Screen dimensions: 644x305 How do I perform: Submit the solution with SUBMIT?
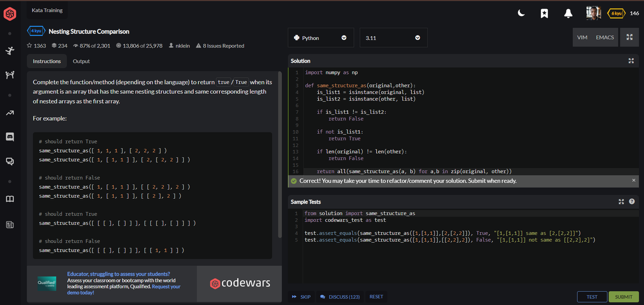tap(624, 296)
